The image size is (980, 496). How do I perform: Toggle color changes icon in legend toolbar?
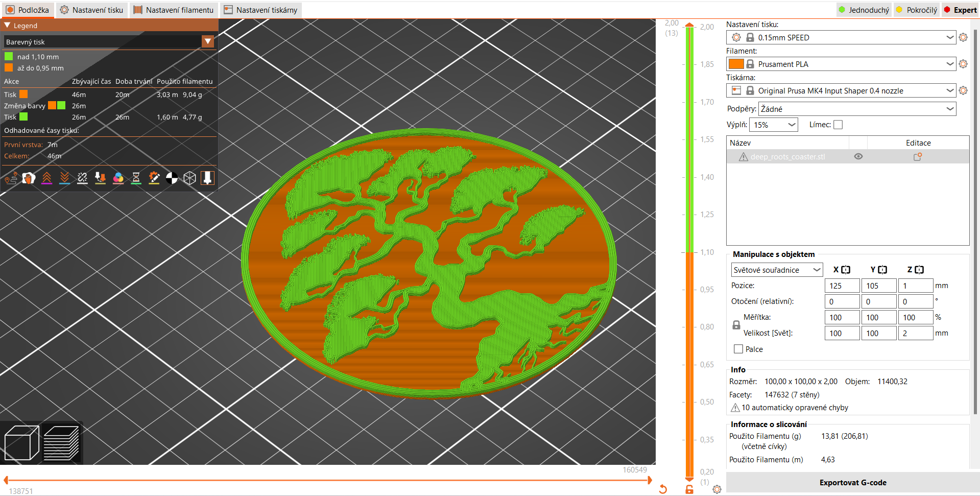click(x=118, y=178)
